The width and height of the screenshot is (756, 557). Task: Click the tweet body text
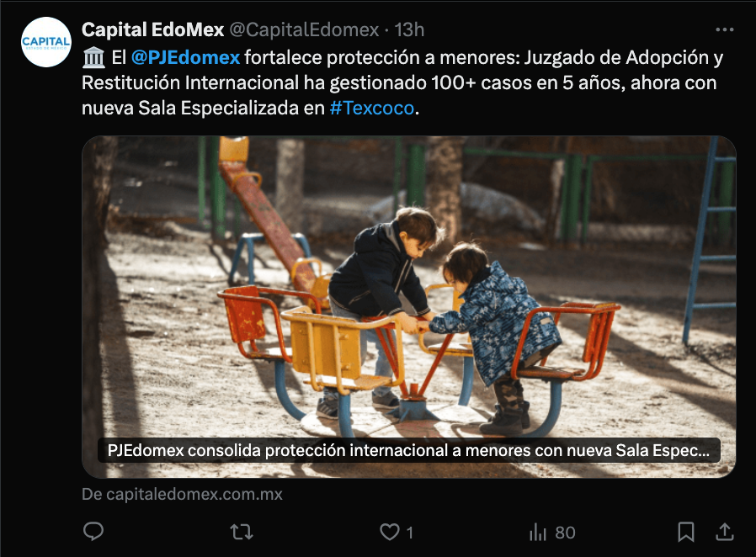click(402, 82)
